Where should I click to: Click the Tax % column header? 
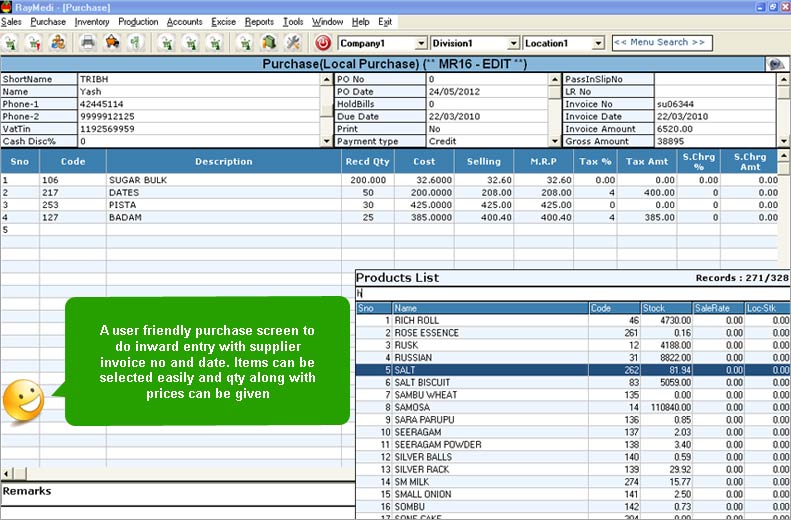click(595, 162)
